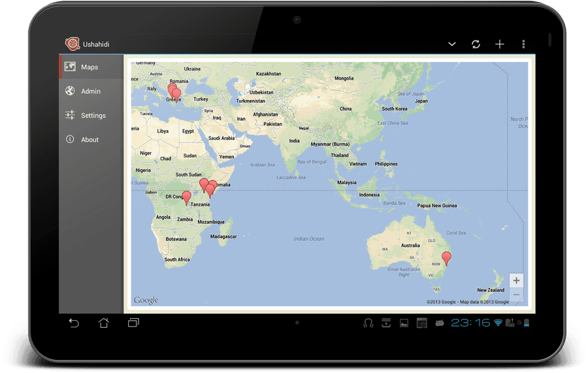
Task: Tap the Android back button
Action: click(x=73, y=323)
